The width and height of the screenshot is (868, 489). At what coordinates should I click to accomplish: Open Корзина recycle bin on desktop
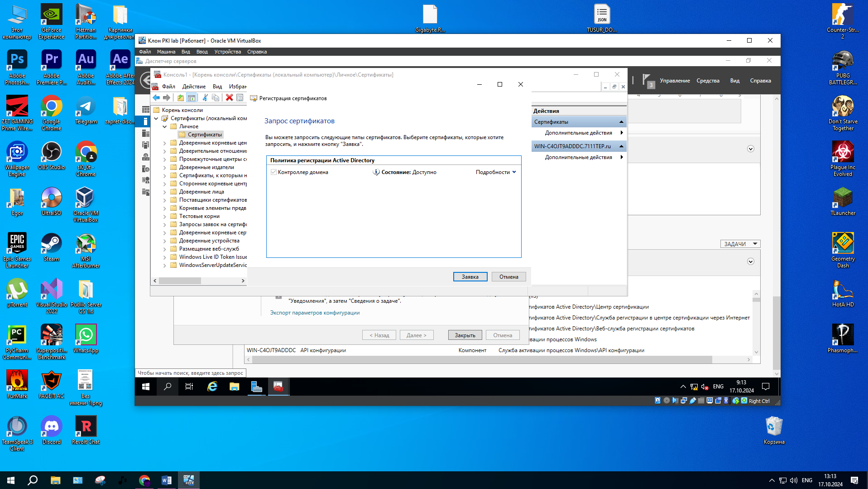tap(774, 431)
